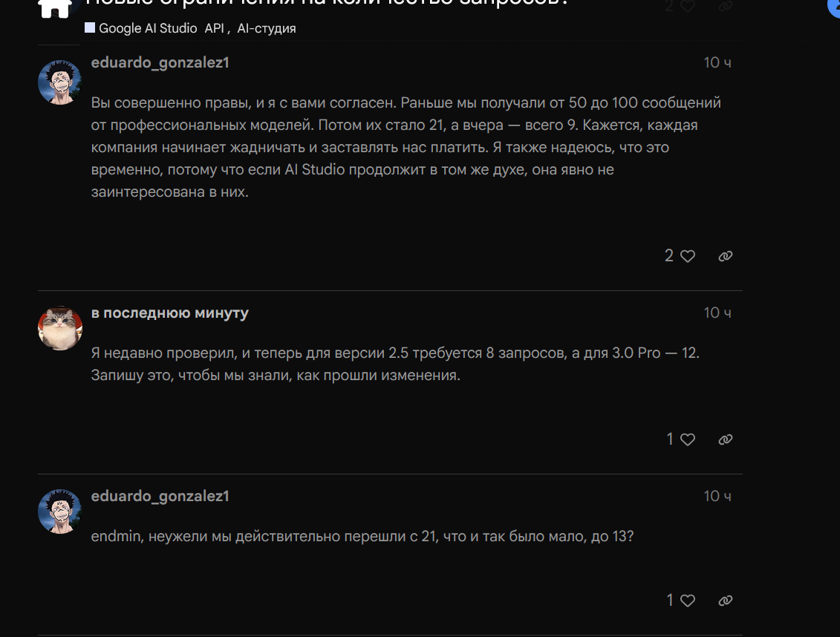Open 'в последнюю минуту' username link
The width and height of the screenshot is (840, 637).
170,313
